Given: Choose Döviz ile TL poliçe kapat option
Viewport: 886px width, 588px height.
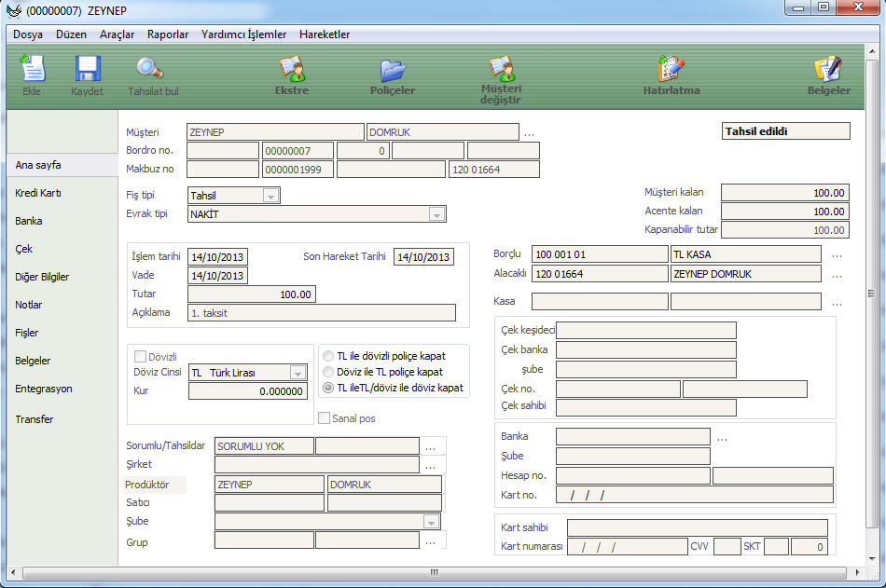Looking at the screenshot, I should point(328,372).
